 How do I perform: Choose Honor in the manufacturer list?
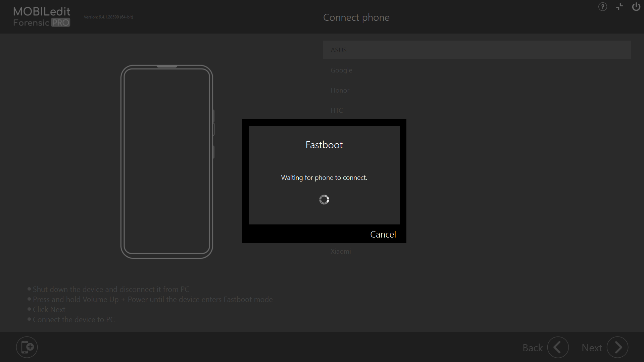(340, 90)
